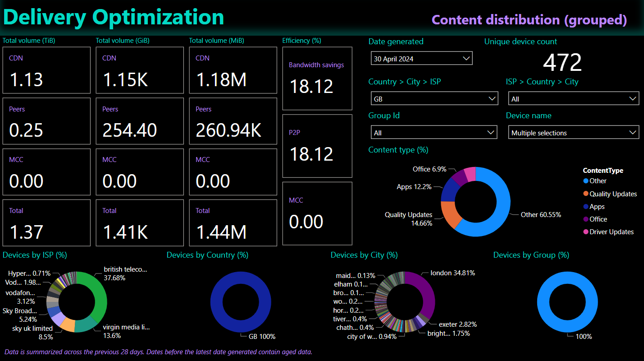The image size is (644, 361).
Task: Click the Other legend color dot
Action: [586, 181]
